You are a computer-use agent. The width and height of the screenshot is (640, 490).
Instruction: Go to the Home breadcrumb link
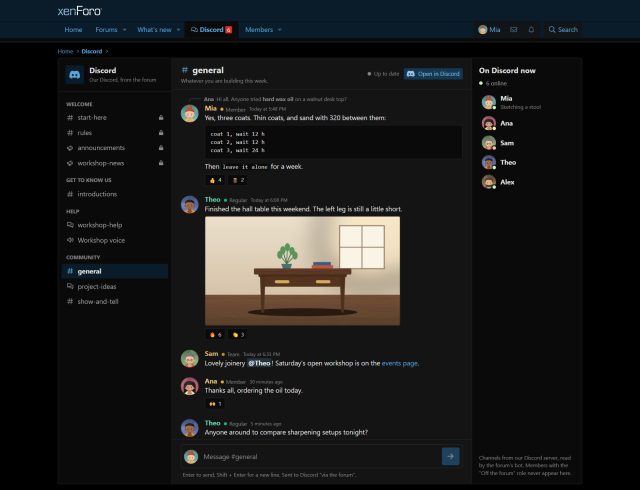(65, 51)
